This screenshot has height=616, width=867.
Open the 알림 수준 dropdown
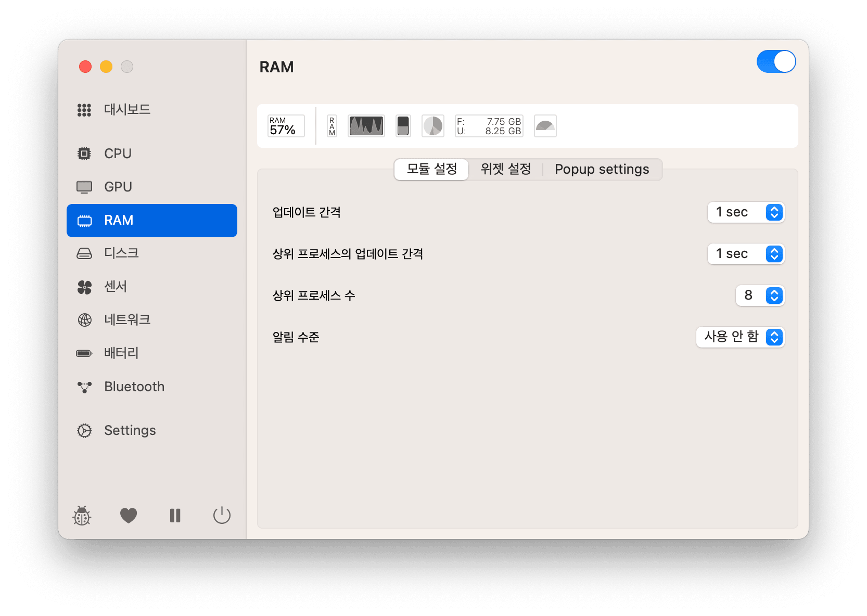pos(739,337)
